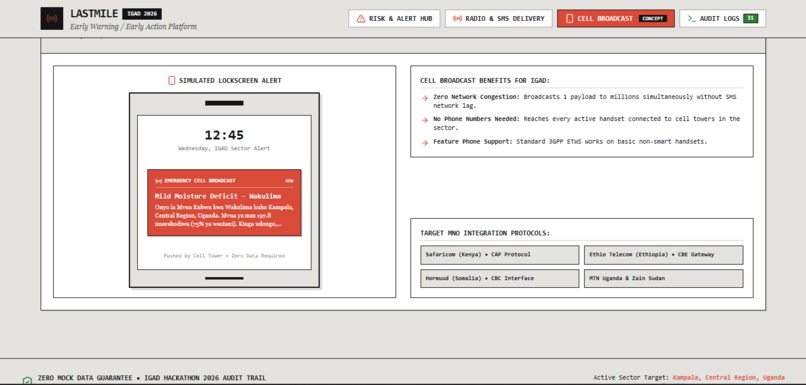Click the IGAD 2026 badge
This screenshot has width=806, height=385.
pyautogui.click(x=142, y=14)
